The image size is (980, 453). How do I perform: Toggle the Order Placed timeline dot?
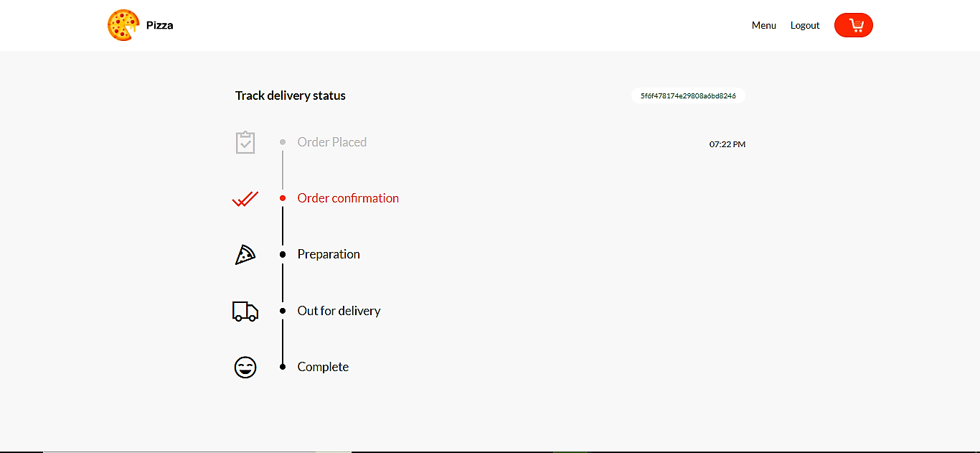click(x=283, y=141)
